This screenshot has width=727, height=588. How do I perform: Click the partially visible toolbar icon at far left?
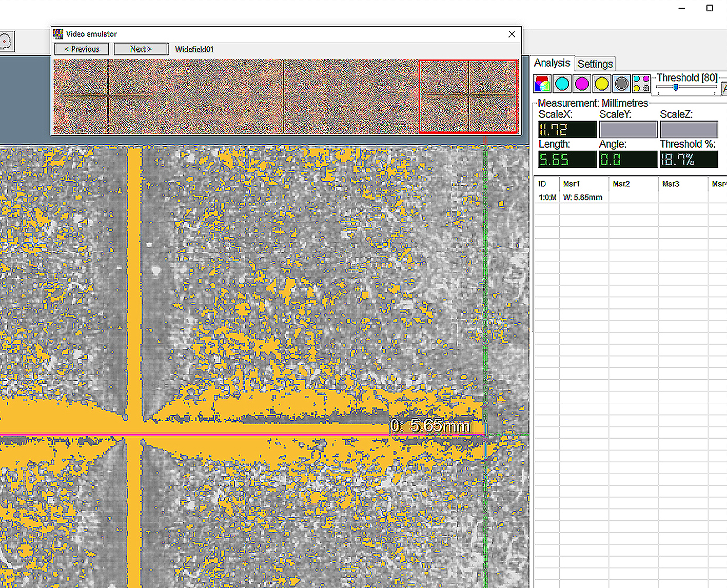(6, 41)
